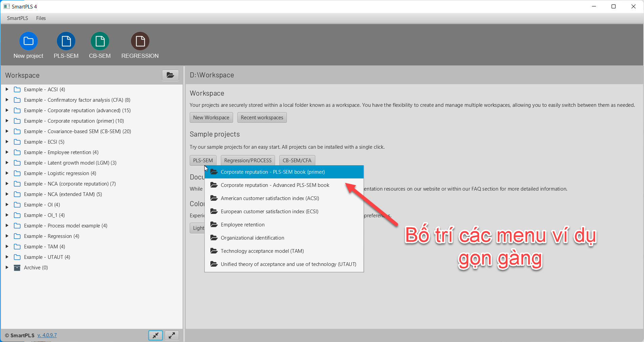The height and width of the screenshot is (342, 644).
Task: Click the New Workspace button
Action: pyautogui.click(x=211, y=118)
